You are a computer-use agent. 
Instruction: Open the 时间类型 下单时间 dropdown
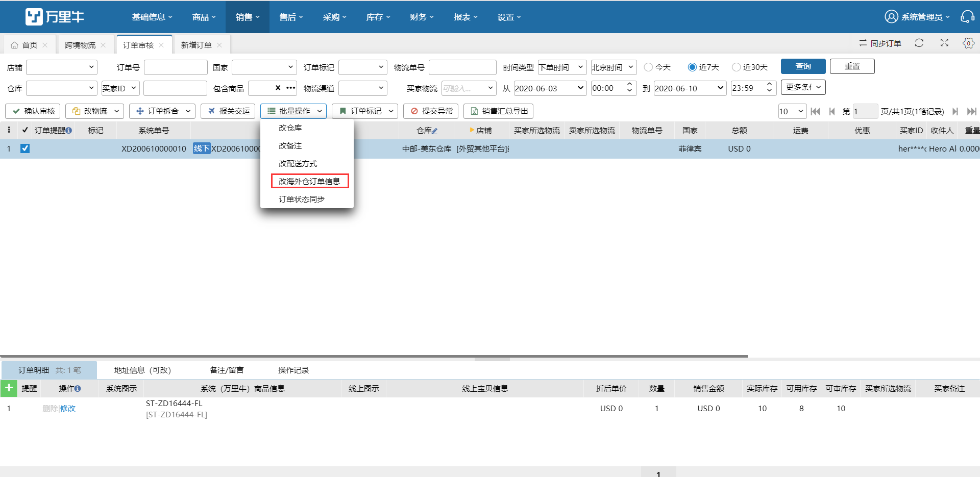(562, 67)
